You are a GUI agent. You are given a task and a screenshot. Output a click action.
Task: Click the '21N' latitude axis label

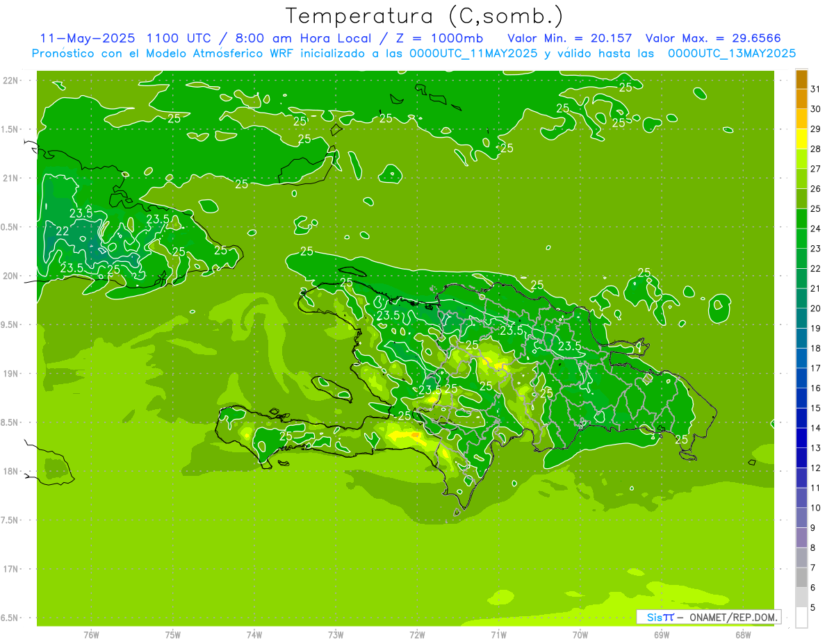[11, 178]
